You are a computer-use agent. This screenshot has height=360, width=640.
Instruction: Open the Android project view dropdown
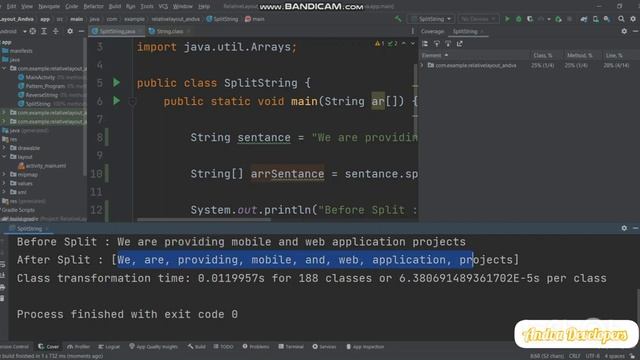pos(13,31)
